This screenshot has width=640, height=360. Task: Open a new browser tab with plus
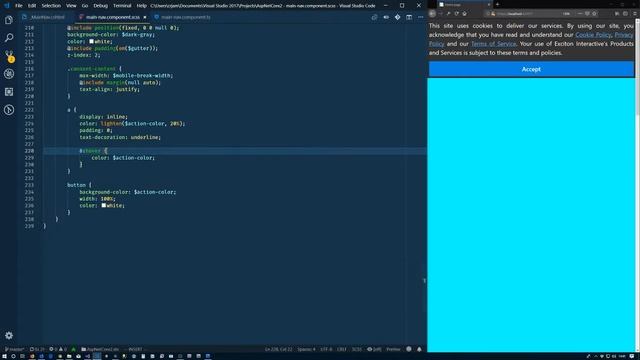click(497, 4)
